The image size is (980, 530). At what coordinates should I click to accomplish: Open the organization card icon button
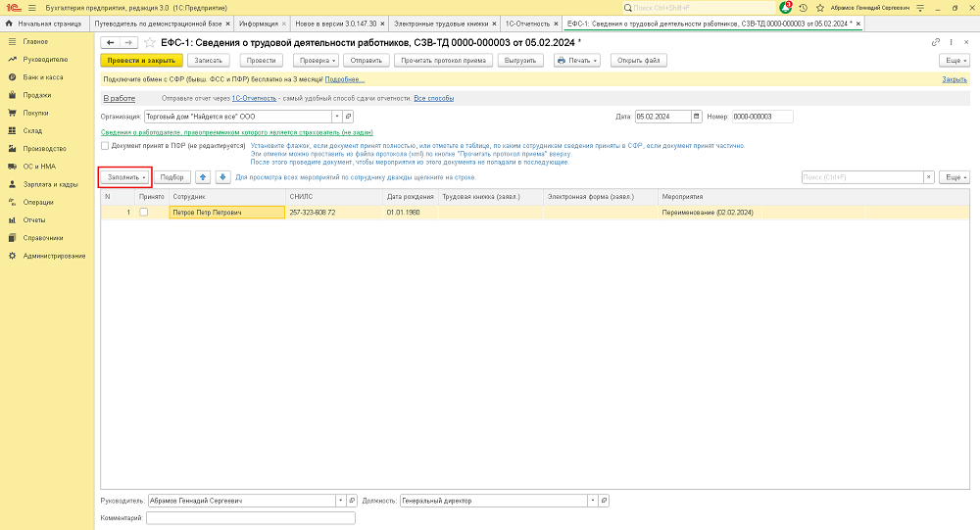coord(349,117)
